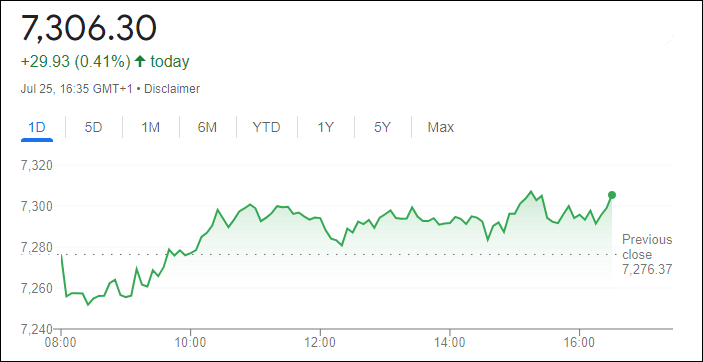View the 5Y chart range

pos(382,127)
